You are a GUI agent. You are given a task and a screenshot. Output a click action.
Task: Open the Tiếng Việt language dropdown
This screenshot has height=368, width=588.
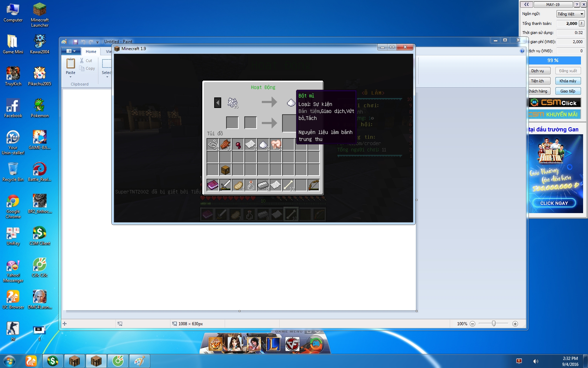tap(570, 14)
